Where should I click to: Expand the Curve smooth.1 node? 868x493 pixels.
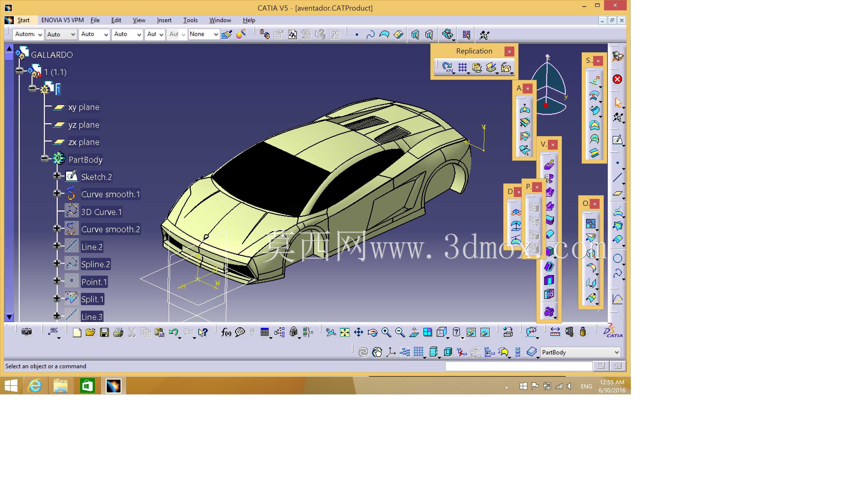pos(57,193)
